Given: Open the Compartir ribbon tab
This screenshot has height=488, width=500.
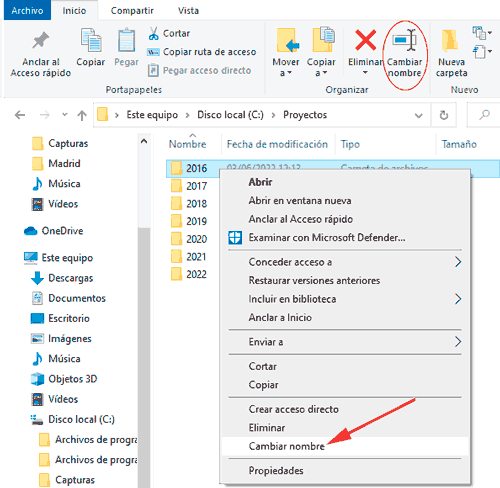Looking at the screenshot, I should tap(132, 11).
